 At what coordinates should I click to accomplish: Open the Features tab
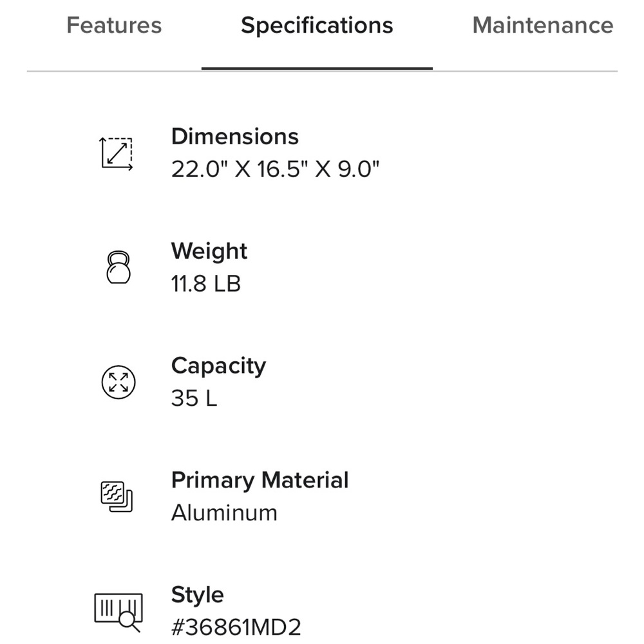[x=114, y=26]
